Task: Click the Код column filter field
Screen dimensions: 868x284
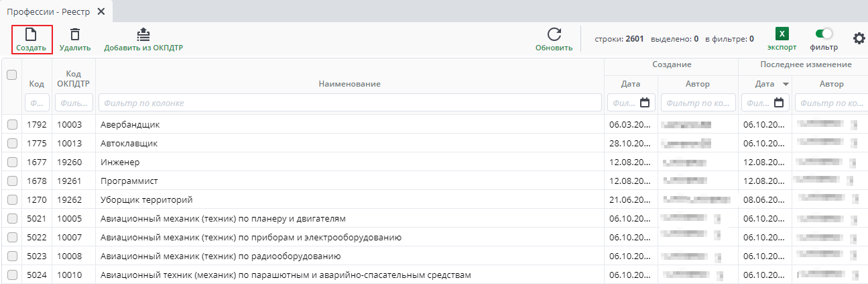Action: 37,103
